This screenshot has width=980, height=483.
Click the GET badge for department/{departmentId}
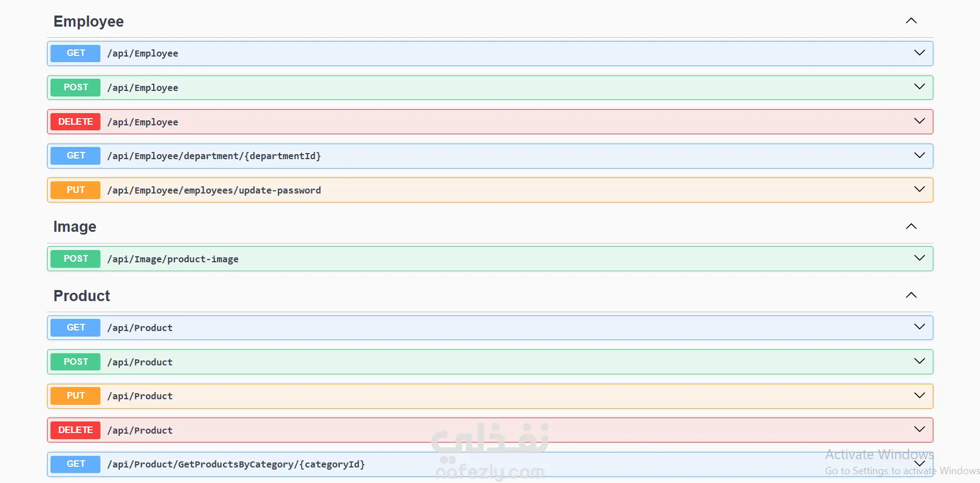[75, 156]
